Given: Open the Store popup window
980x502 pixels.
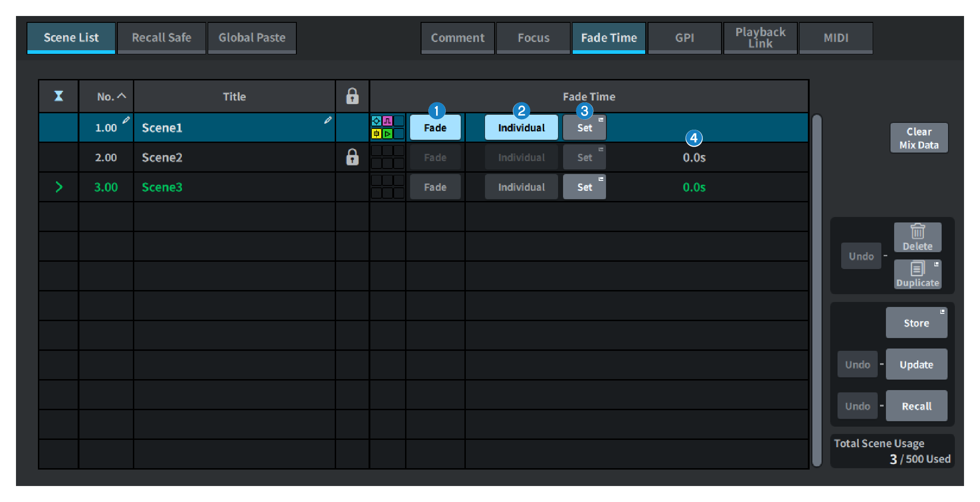Looking at the screenshot, I should pyautogui.click(x=916, y=323).
